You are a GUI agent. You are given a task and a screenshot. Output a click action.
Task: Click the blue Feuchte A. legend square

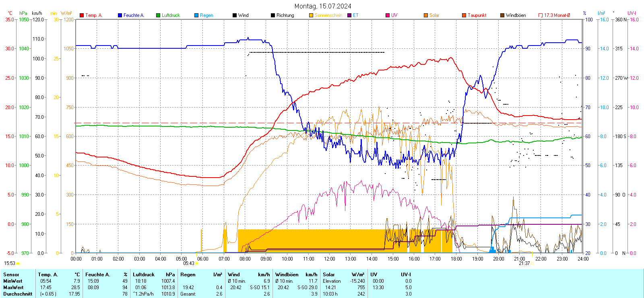coord(120,15)
